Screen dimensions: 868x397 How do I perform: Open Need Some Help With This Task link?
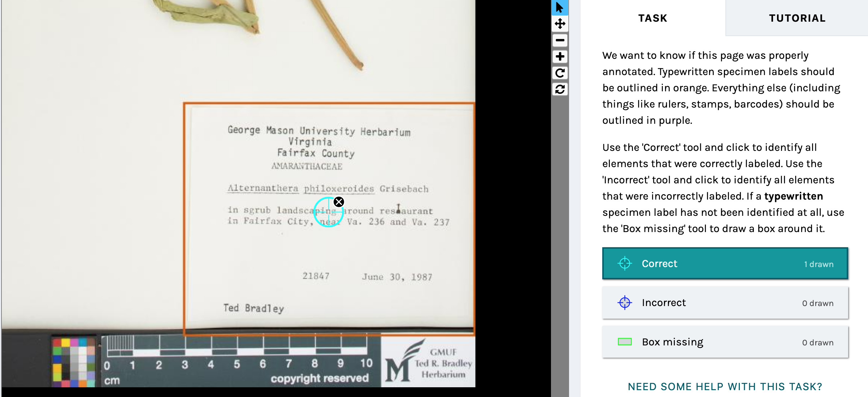pos(725,387)
